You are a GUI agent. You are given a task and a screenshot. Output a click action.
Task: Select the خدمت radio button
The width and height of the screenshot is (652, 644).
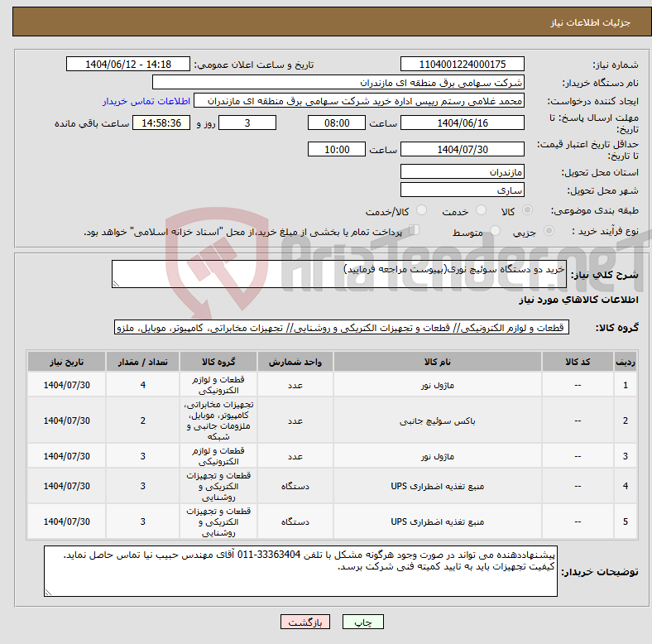[x=481, y=210]
